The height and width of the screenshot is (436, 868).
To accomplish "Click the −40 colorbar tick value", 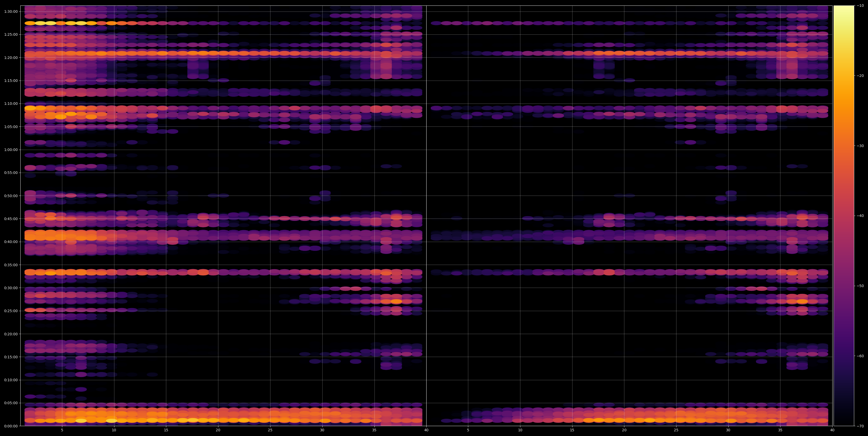I will [860, 216].
